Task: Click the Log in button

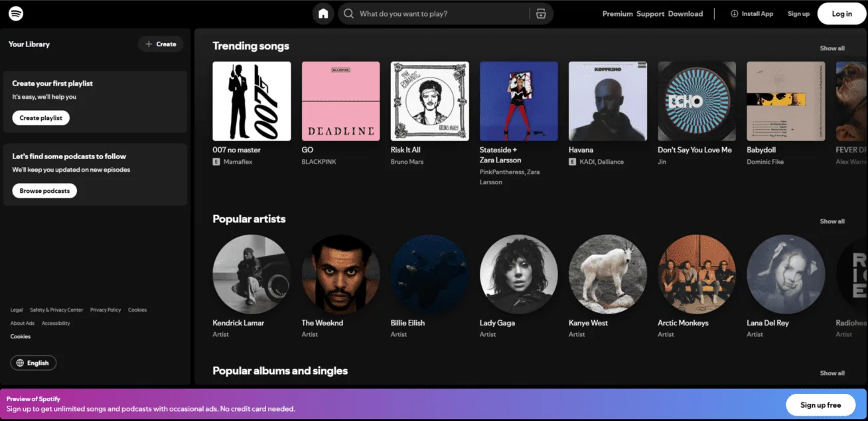Action: coord(841,13)
